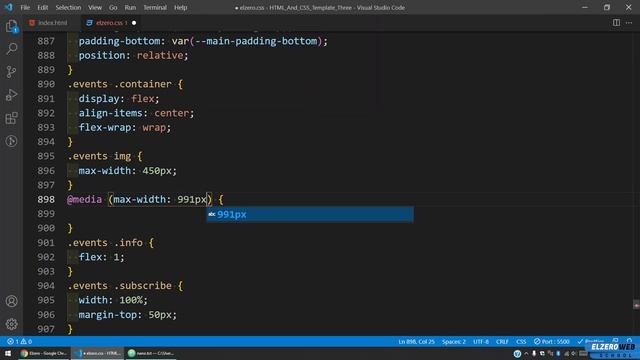This screenshot has width=640, height=360.
Task: Click the microphone tray icon
Action: pyautogui.click(x=534, y=353)
